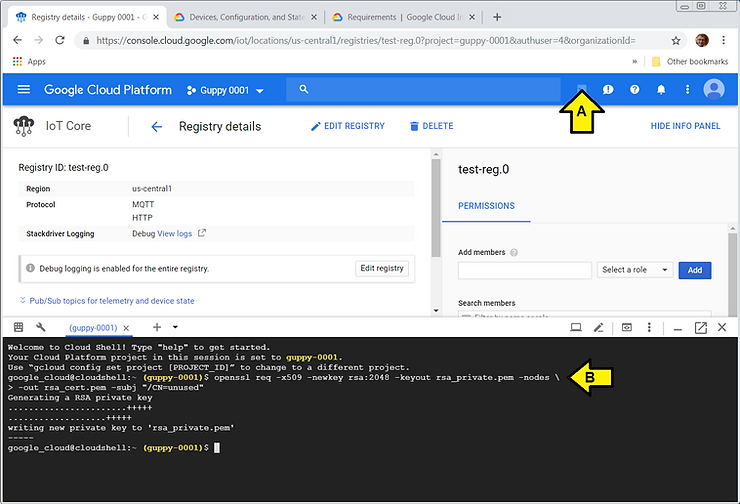Open the notifications bell
The width and height of the screenshot is (740, 504).
tap(661, 90)
